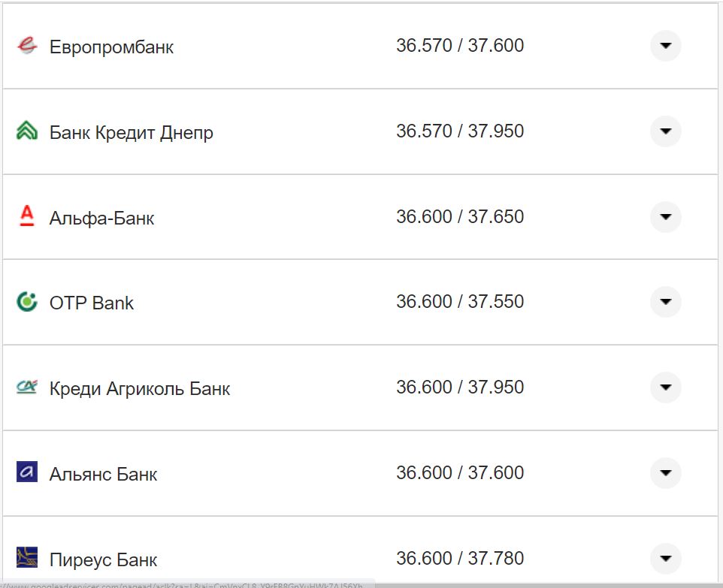Image resolution: width=723 pixels, height=588 pixels.
Task: Expand the Европромбанк row details
Action: point(665,46)
